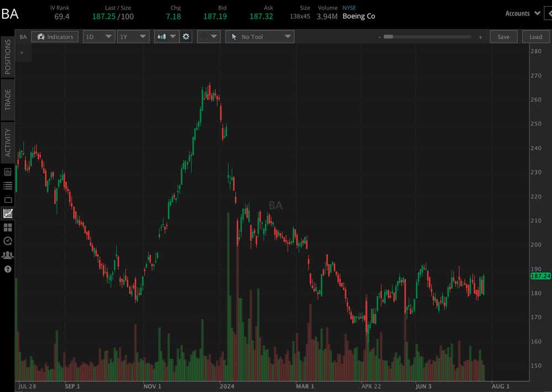This screenshot has width=552, height=392.
Task: Click the IV Rank value 69.4
Action: [x=62, y=17]
